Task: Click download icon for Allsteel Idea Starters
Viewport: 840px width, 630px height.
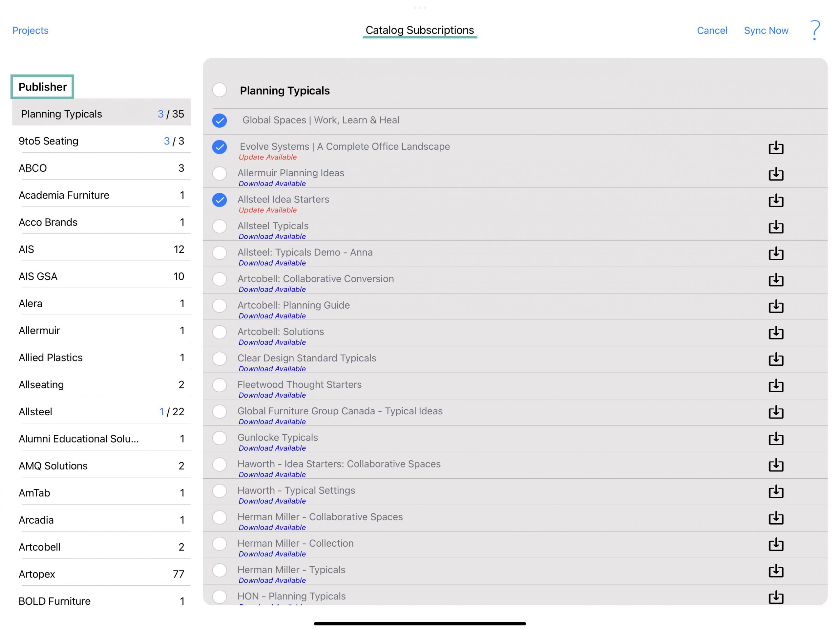Action: [x=776, y=200]
